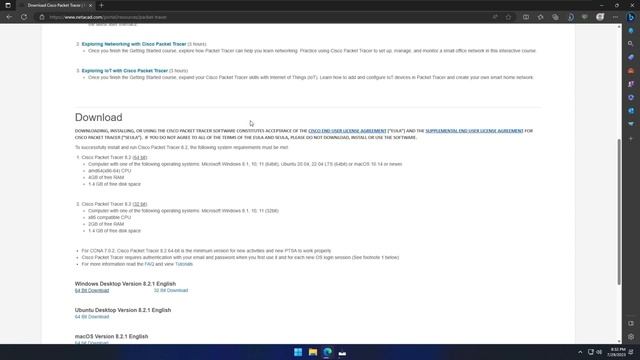Open the Bing Copilot sidebar button
This screenshot has width=640, height=360.
(631, 17)
